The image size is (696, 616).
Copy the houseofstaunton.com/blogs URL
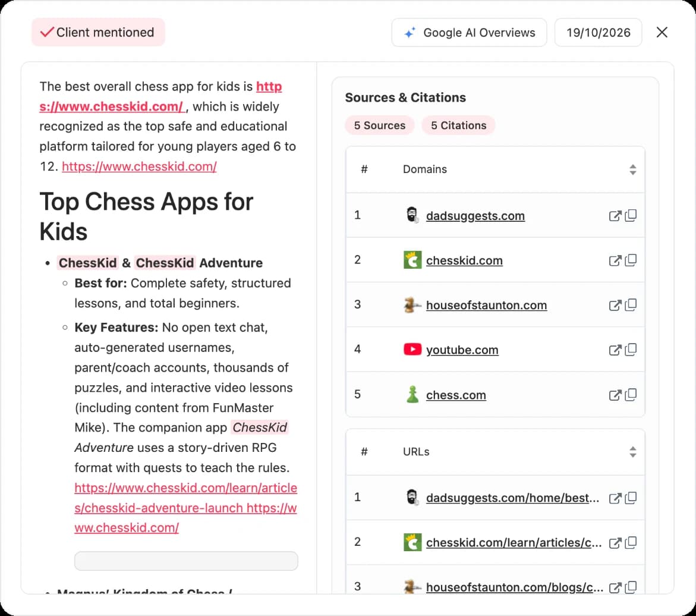point(631,587)
